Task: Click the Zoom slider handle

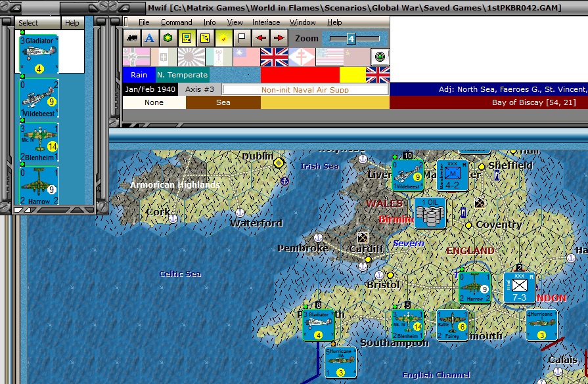Action: click(x=351, y=39)
